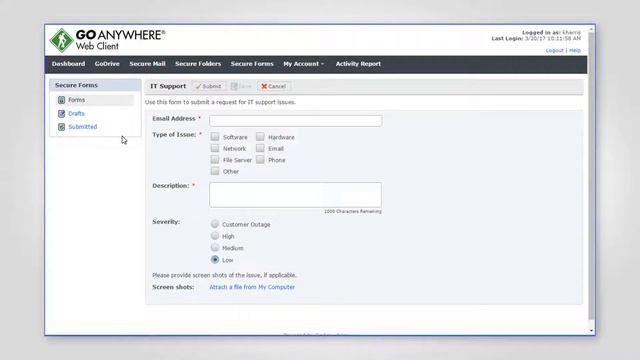The width and height of the screenshot is (640, 360).
Task: Check the Other issue type
Action: click(x=215, y=171)
